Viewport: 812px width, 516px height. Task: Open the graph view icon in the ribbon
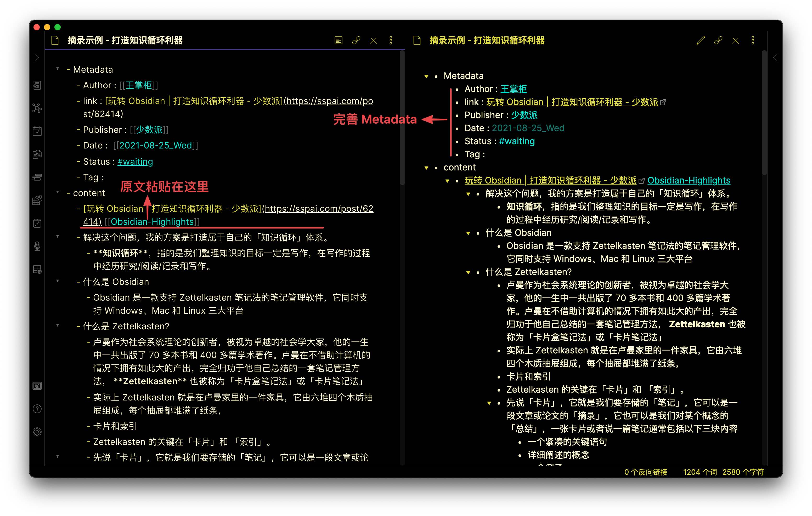[x=37, y=108]
